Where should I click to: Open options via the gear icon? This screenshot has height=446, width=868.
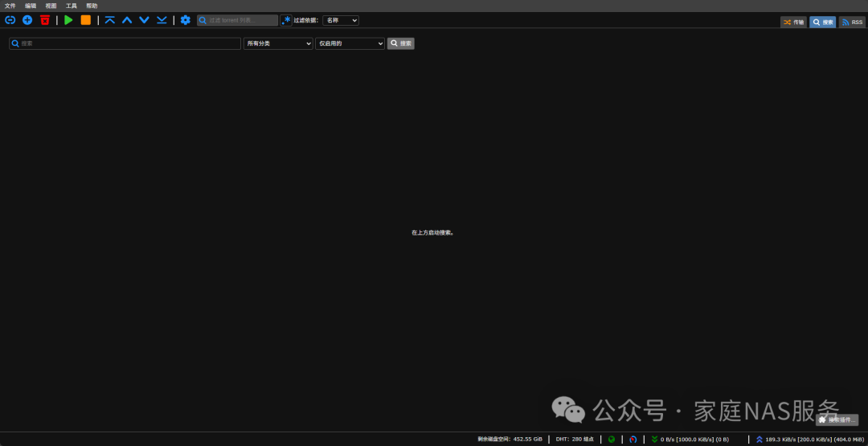[186, 20]
